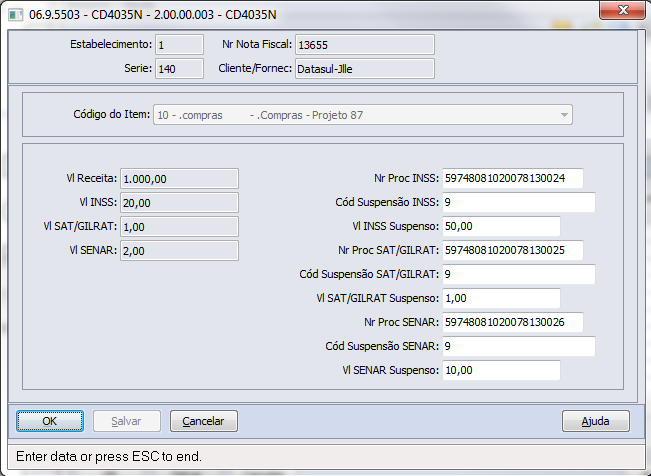Select the Nr Nota Fiscal field
The width and height of the screenshot is (651, 476).
coord(364,45)
